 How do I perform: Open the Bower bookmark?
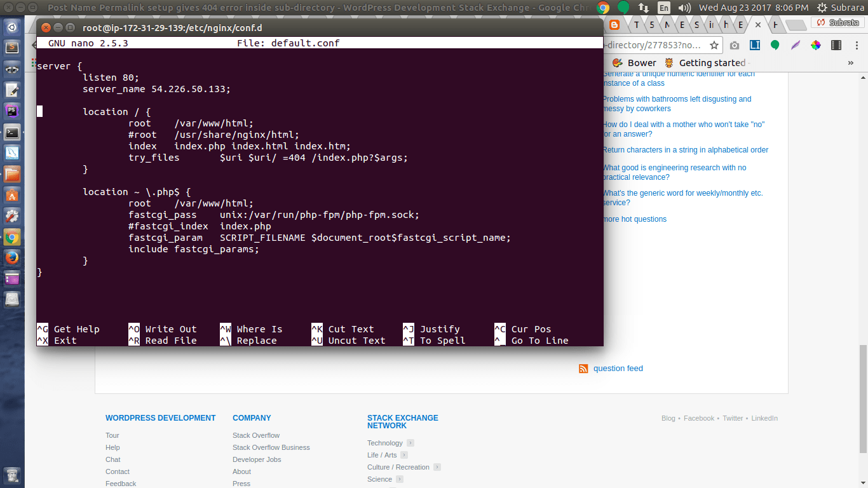(x=634, y=63)
